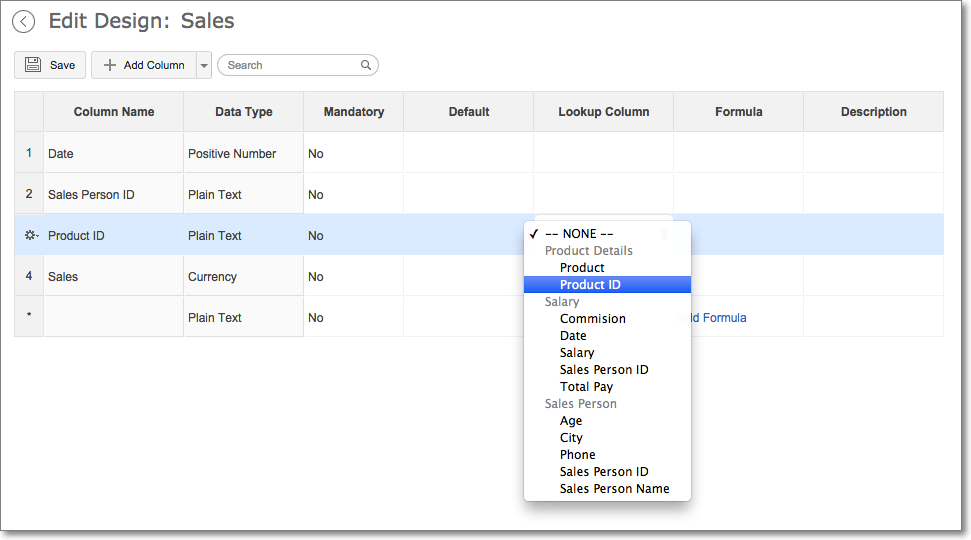Click the plus icon on Add Column
The height and width of the screenshot is (540, 971).
point(110,65)
